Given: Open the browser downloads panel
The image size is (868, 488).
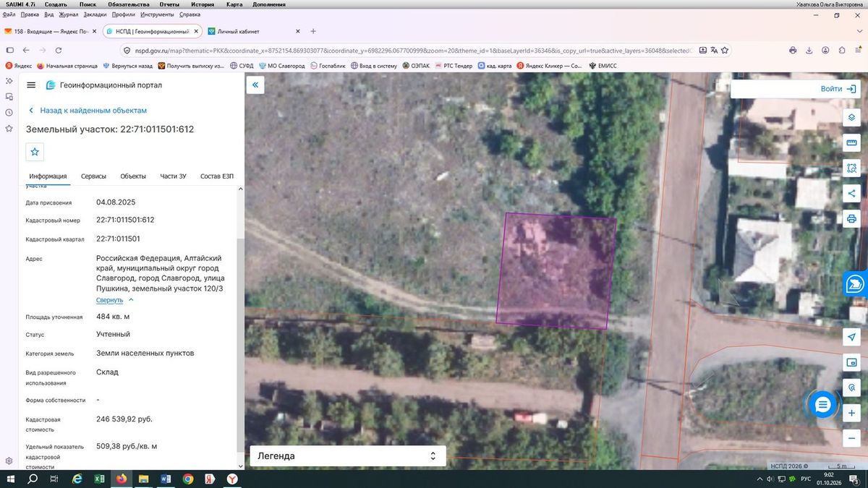Looking at the screenshot, I should (809, 51).
